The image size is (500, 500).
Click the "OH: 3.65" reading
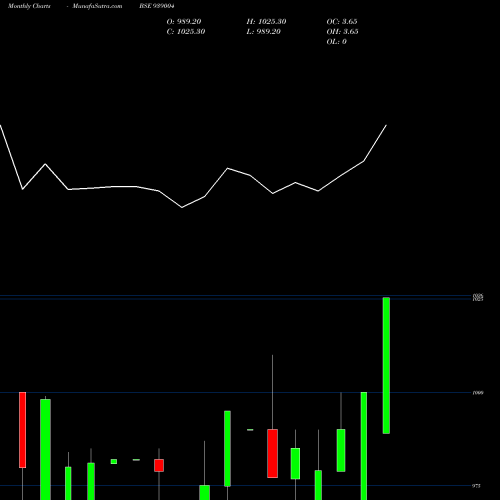point(342,32)
